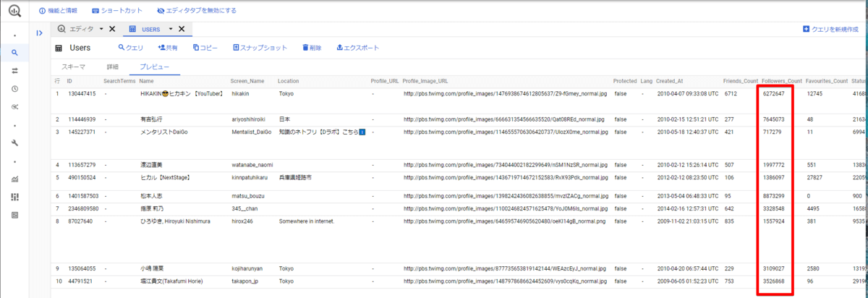Open the data transfers arrows sidebar icon
This screenshot has width=868, height=298.
click(x=14, y=71)
